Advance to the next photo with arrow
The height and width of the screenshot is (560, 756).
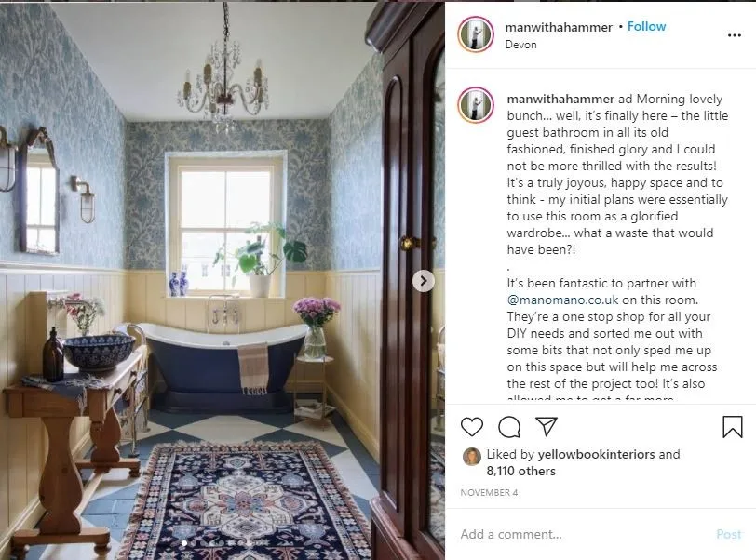[424, 281]
